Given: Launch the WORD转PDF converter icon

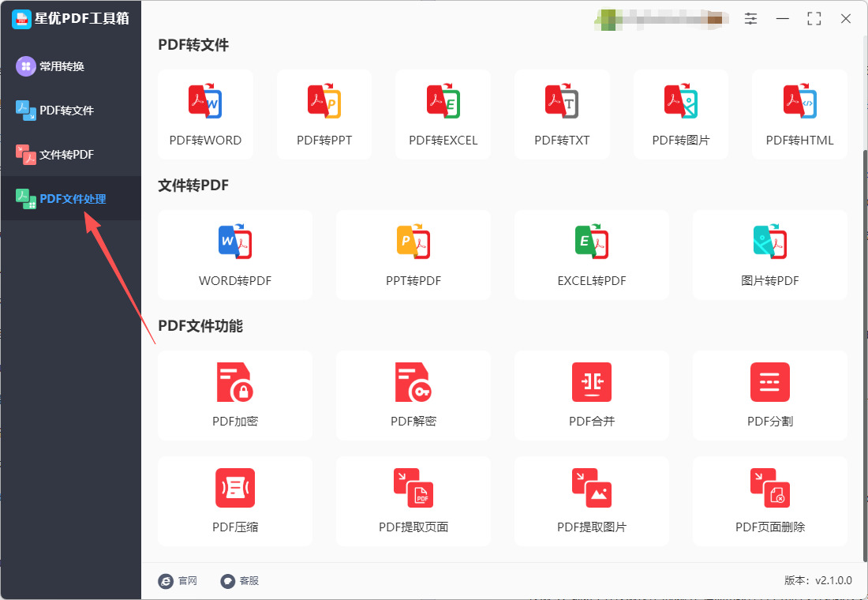Looking at the screenshot, I should (x=235, y=242).
